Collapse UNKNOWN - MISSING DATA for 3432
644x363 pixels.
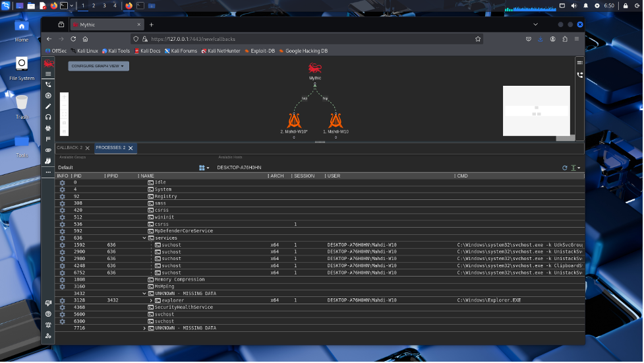click(x=144, y=294)
